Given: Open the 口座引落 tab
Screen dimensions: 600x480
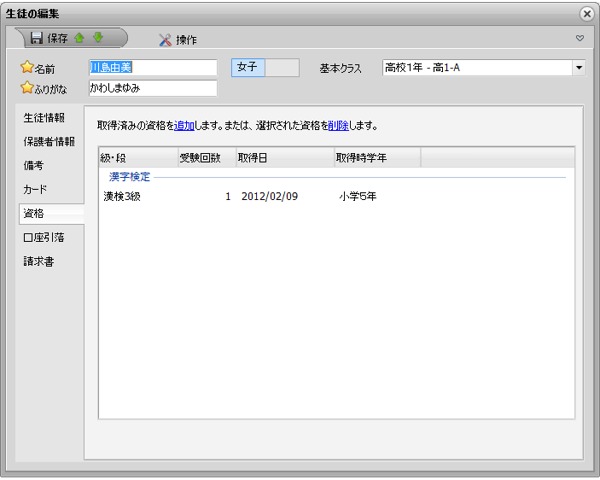Looking at the screenshot, I should tap(43, 238).
